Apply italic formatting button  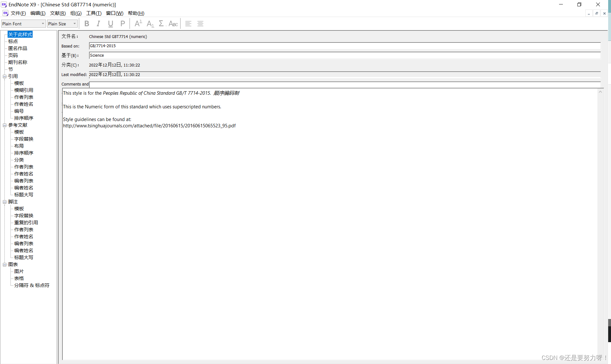99,23
